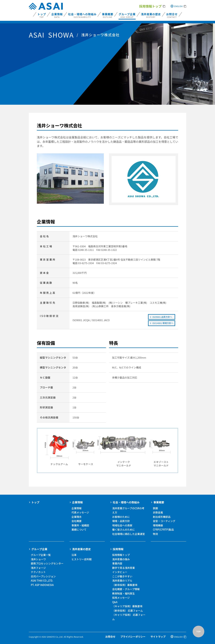215x644 pixels.
Task: Open footer 金型・コーティング link
Action: pyautogui.click(x=164, y=521)
